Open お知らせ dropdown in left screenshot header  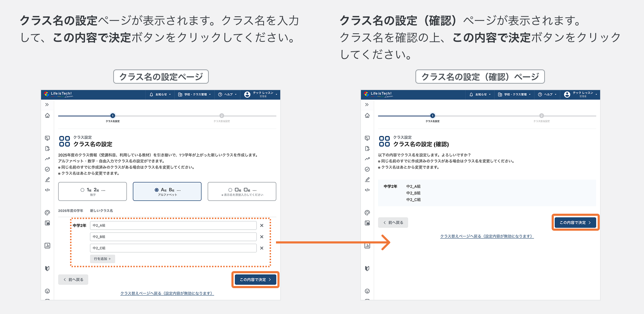tap(160, 95)
